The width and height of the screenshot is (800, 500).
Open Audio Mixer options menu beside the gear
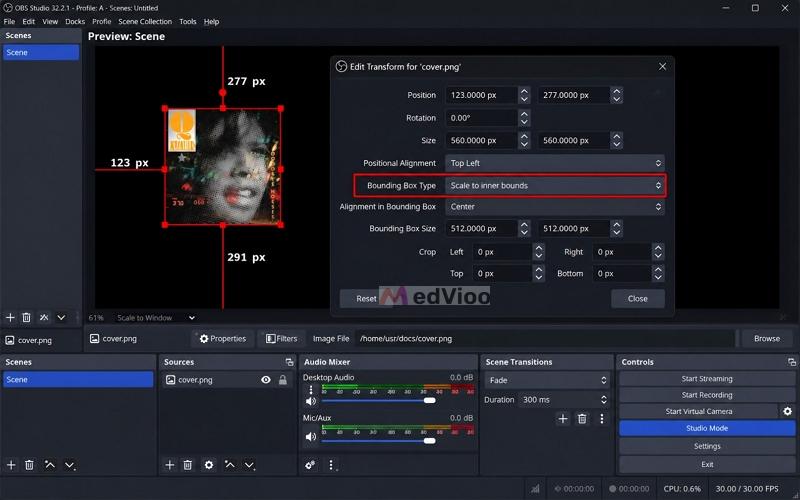point(331,465)
